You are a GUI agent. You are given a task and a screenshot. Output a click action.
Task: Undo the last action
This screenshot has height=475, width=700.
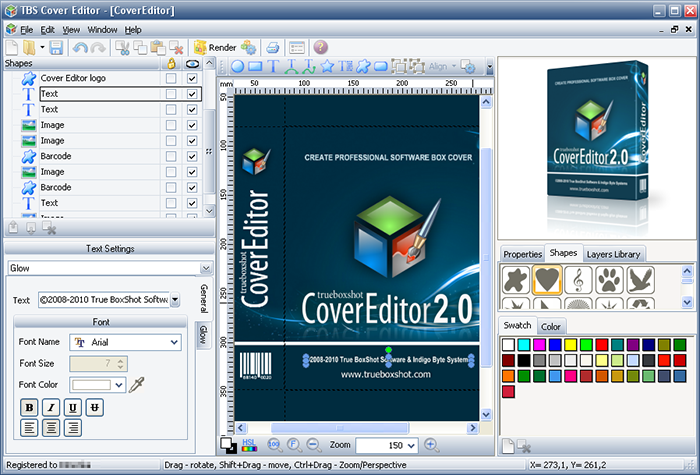pyautogui.click(x=80, y=47)
